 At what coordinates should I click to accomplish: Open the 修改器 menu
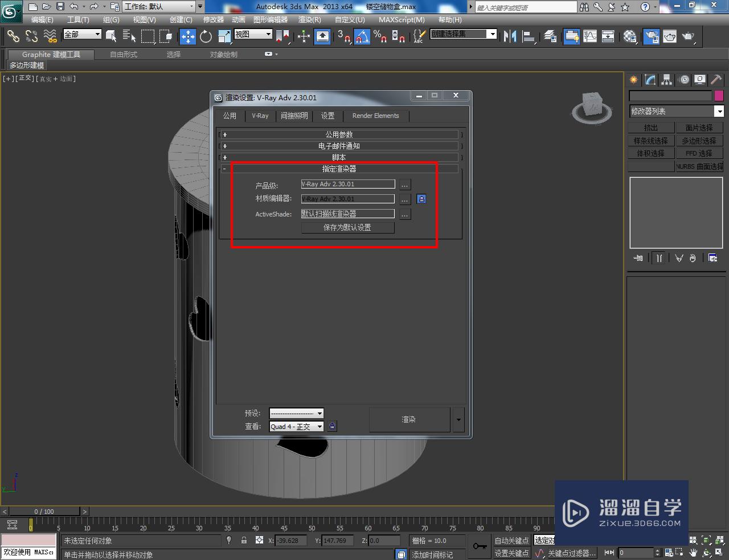tap(214, 19)
